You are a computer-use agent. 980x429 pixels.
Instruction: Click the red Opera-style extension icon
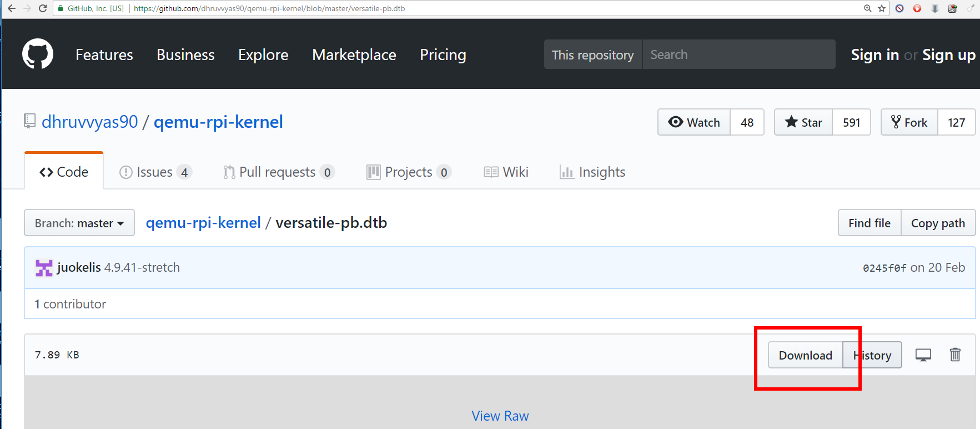917,8
